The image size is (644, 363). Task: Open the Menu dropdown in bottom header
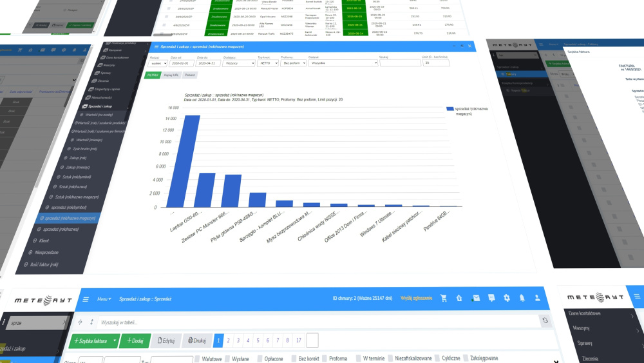tap(104, 299)
